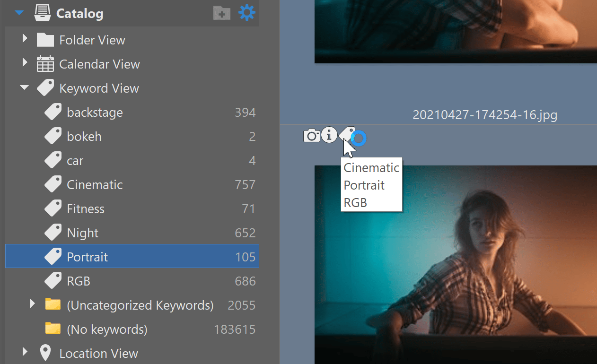
Task: Open Location View
Action: tap(98, 354)
